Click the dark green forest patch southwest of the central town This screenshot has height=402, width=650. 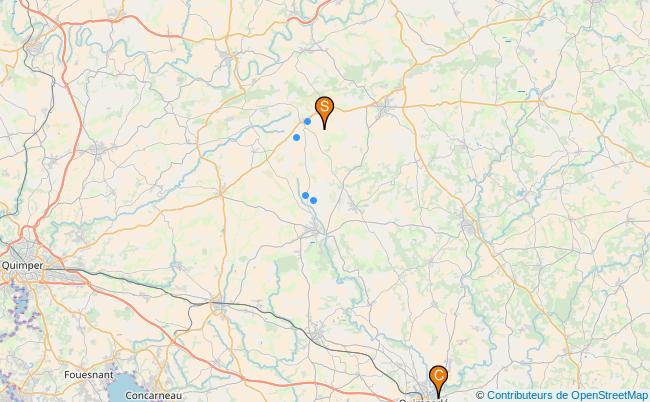pos(289,265)
